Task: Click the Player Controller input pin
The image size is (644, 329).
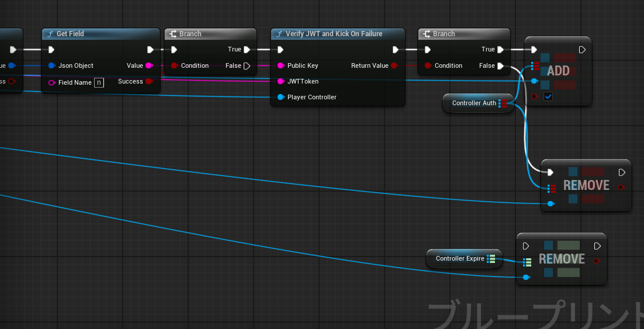Action: pos(281,97)
